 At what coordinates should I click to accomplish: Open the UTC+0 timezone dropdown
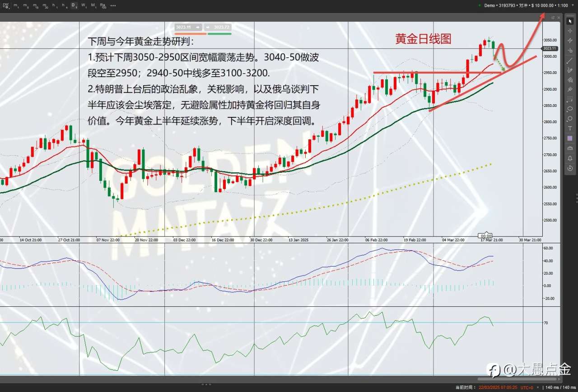click(x=538, y=387)
